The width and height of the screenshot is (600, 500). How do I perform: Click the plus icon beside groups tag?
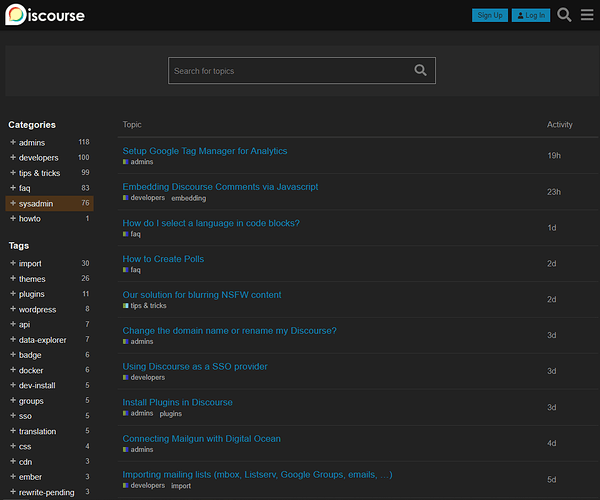[13, 400]
